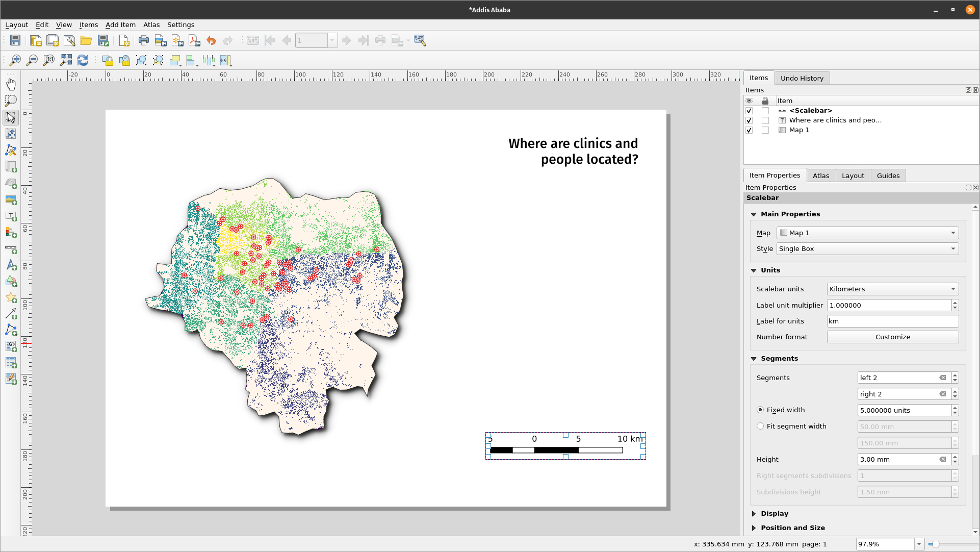Switch to the Undo History tab

click(x=802, y=78)
